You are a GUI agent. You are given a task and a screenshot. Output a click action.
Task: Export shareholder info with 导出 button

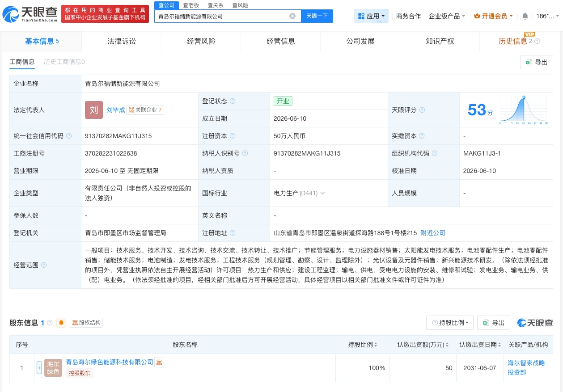[494, 323]
